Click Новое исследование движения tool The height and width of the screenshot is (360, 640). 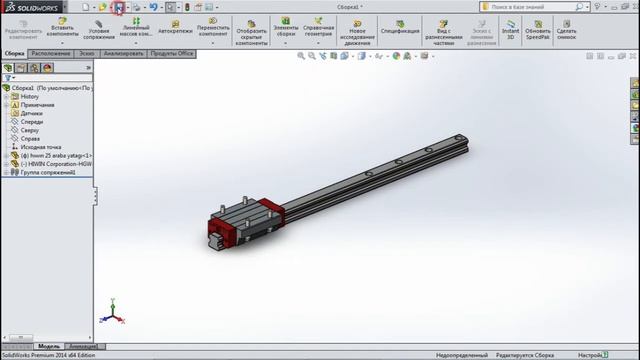[357, 32]
